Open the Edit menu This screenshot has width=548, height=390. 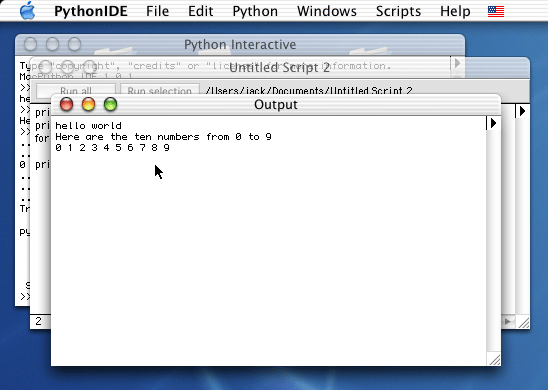pyautogui.click(x=200, y=11)
